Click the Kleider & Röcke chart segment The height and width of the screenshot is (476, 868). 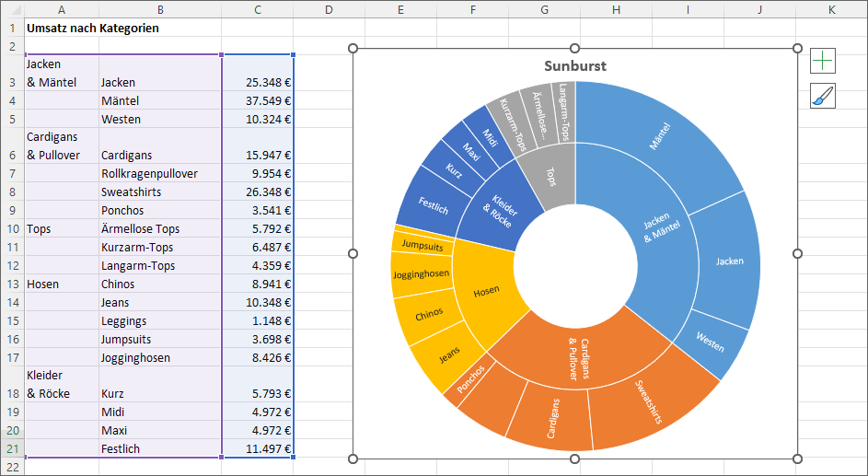click(x=500, y=210)
